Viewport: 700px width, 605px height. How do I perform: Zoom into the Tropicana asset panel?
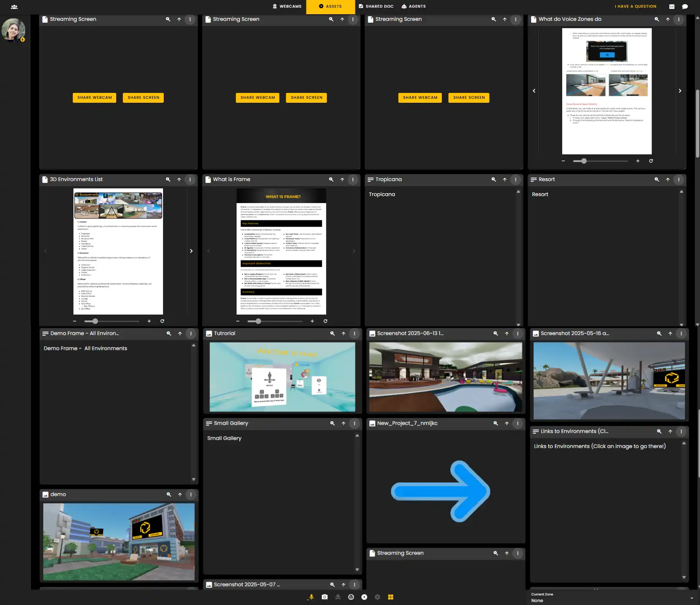coord(493,180)
